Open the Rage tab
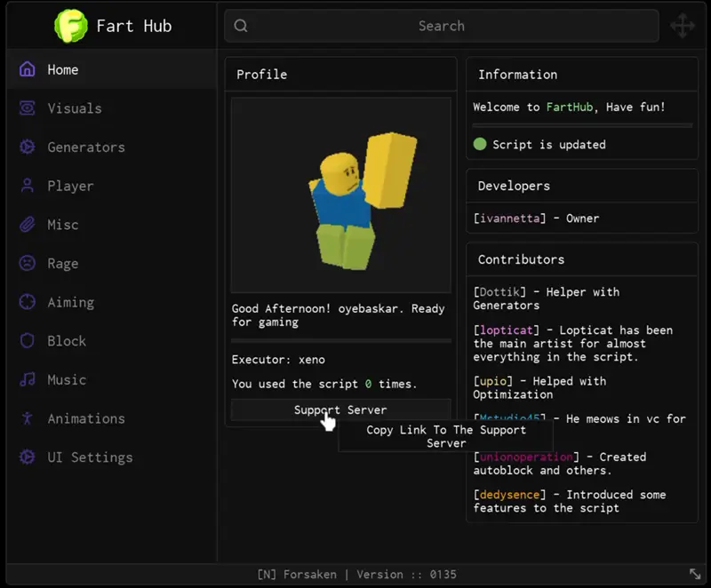The width and height of the screenshot is (711, 588). [112, 263]
